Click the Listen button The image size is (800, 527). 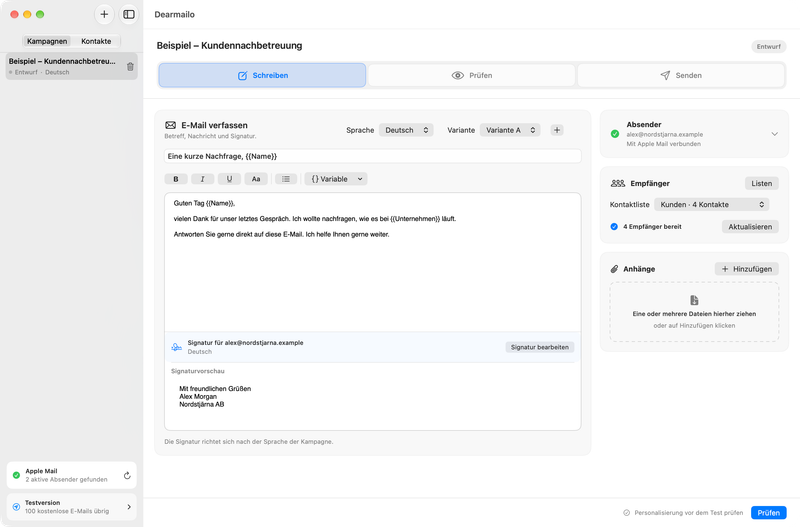[x=761, y=183]
